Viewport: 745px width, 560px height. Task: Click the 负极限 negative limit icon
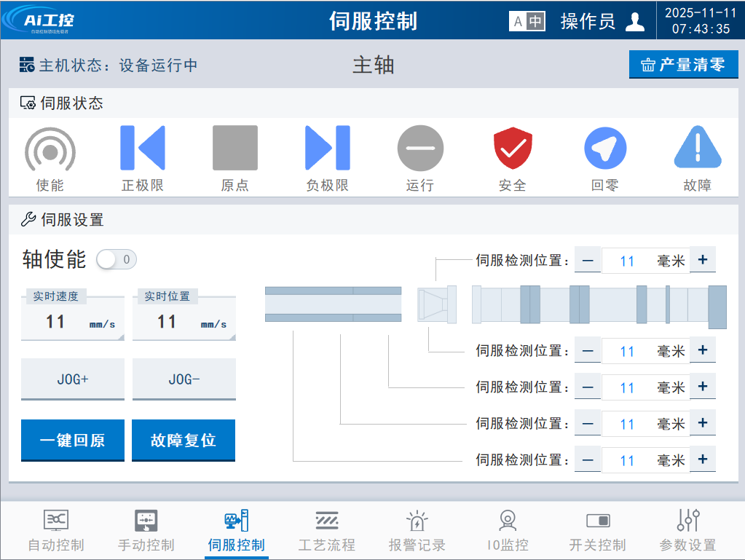pos(327,148)
